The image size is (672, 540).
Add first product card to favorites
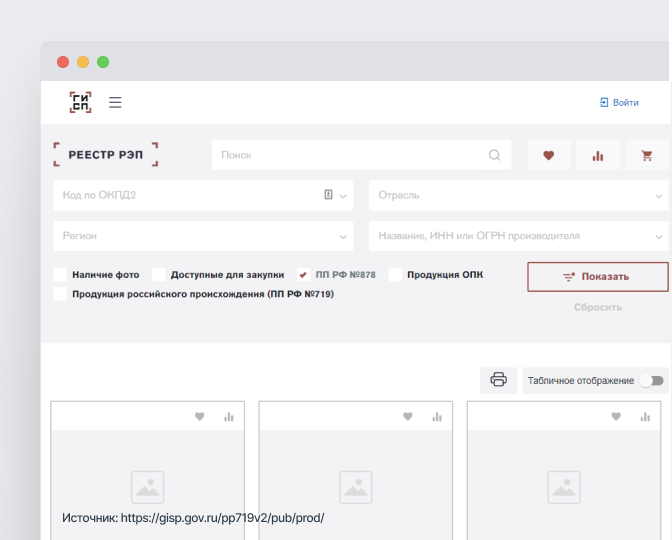[x=199, y=417]
